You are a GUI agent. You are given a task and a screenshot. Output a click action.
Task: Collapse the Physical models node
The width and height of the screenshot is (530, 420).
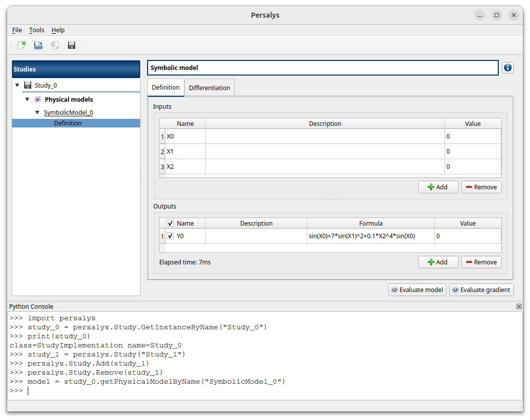tap(27, 99)
